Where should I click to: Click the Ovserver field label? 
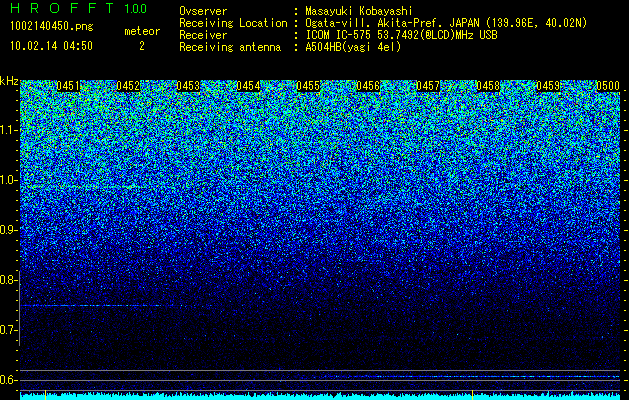(203, 11)
